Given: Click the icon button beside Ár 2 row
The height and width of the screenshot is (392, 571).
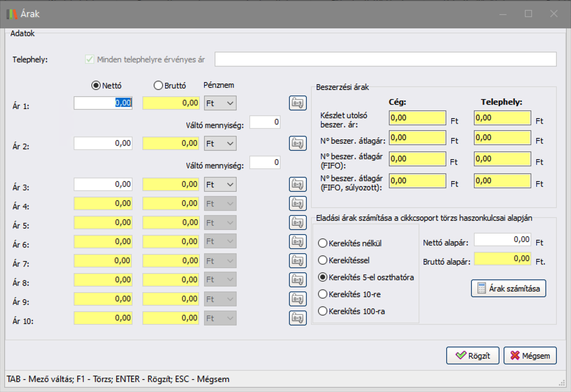Looking at the screenshot, I should pyautogui.click(x=298, y=144).
